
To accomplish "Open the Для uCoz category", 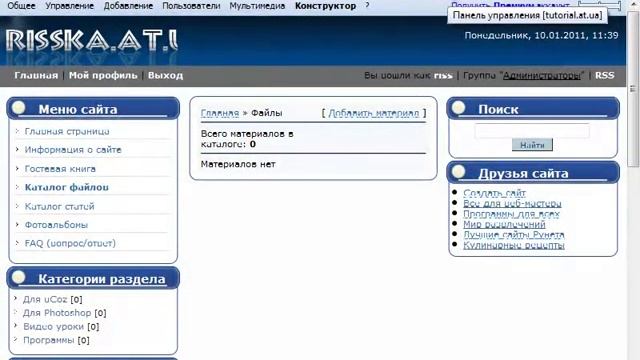I will [45, 300].
